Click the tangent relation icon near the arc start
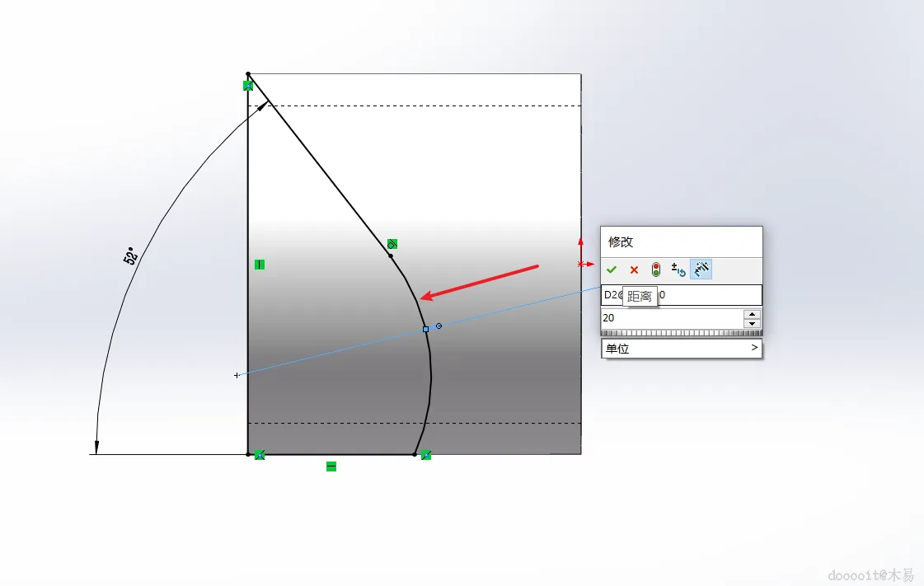 392,244
